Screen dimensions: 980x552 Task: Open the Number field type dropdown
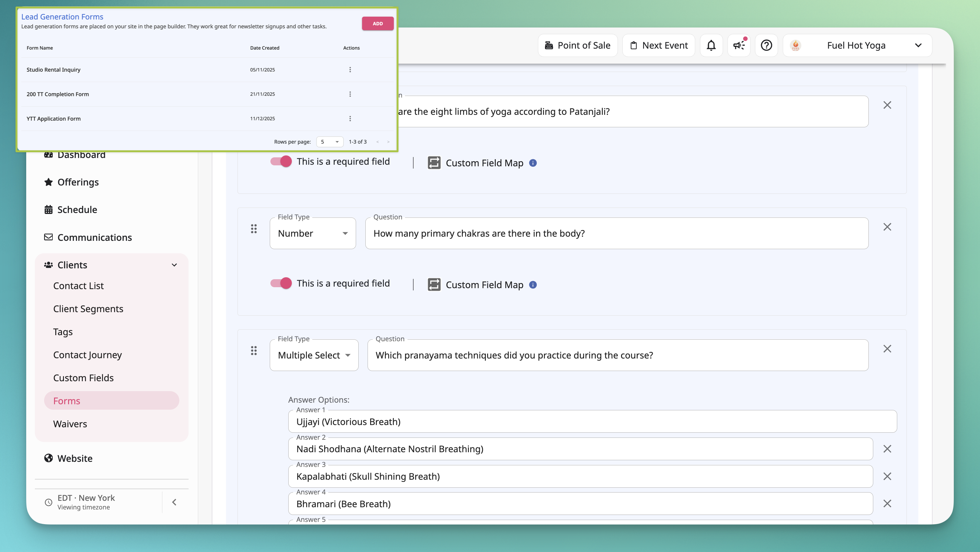click(313, 233)
